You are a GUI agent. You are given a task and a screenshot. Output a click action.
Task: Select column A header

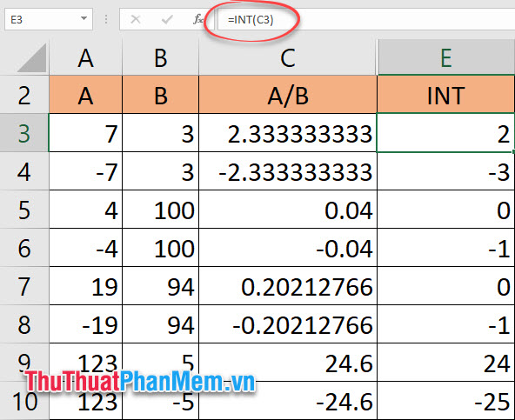(x=86, y=57)
